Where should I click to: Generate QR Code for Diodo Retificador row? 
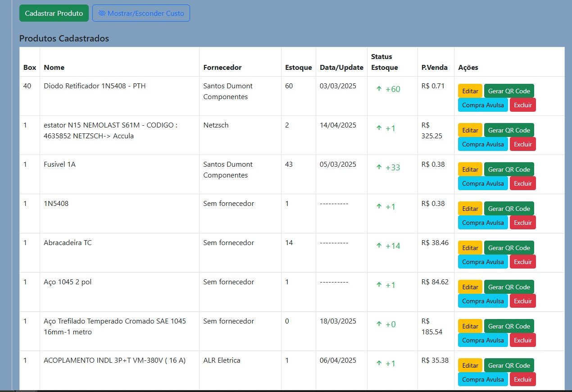(509, 91)
